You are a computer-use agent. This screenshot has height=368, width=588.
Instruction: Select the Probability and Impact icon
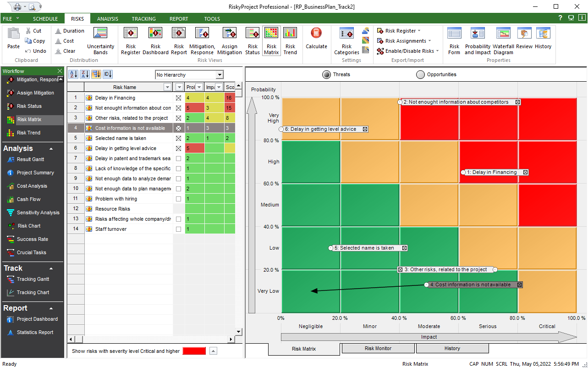pyautogui.click(x=478, y=40)
